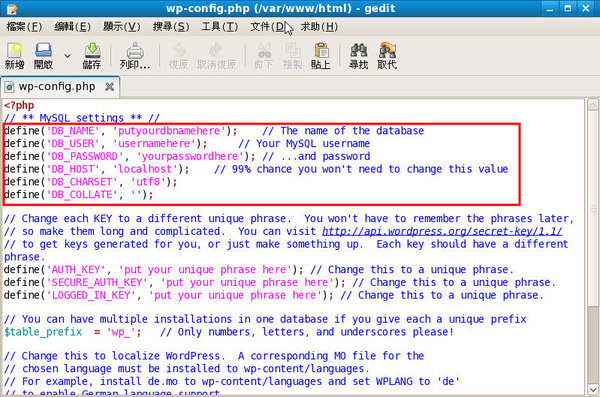Click on 'localhost' DB_HOST value
The width and height of the screenshot is (600, 397).
[145, 169]
